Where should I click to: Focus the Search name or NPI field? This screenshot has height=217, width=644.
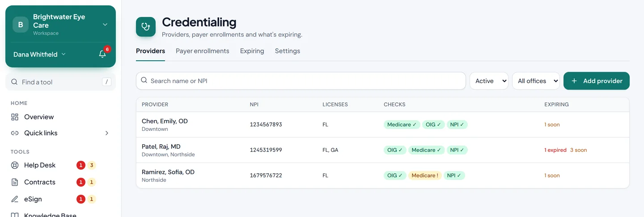click(301, 81)
